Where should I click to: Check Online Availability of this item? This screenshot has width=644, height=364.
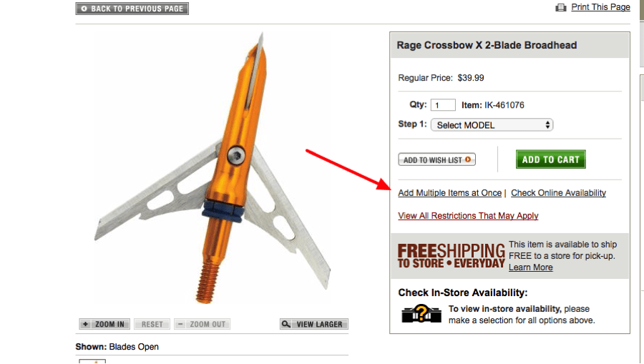click(558, 193)
